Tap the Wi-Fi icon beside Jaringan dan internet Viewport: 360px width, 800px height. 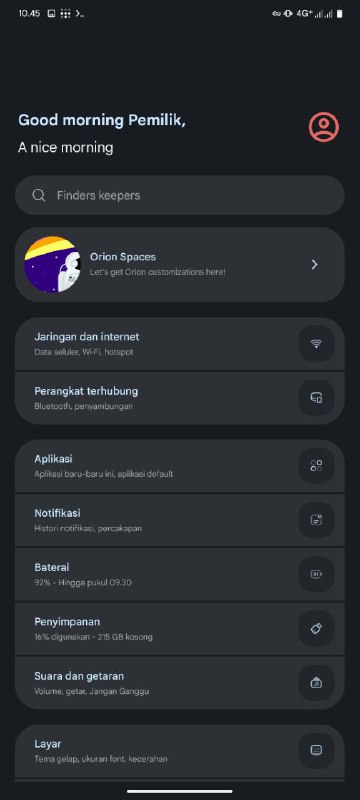[x=316, y=343]
